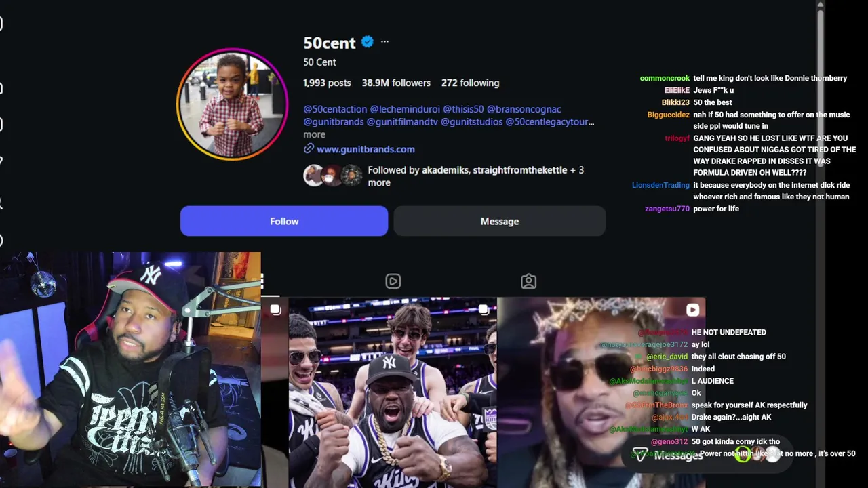Click the link icon before www.gunitbrands.com
This screenshot has height=488, width=868.
(309, 148)
